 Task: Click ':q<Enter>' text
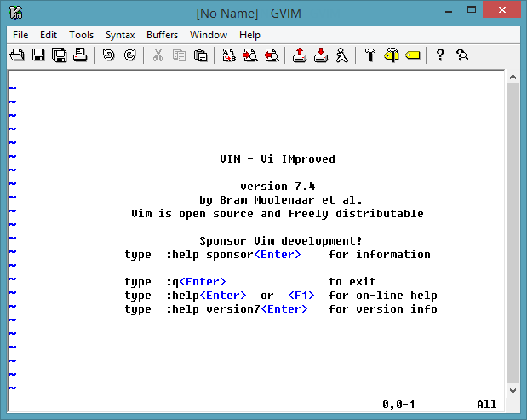click(x=197, y=282)
